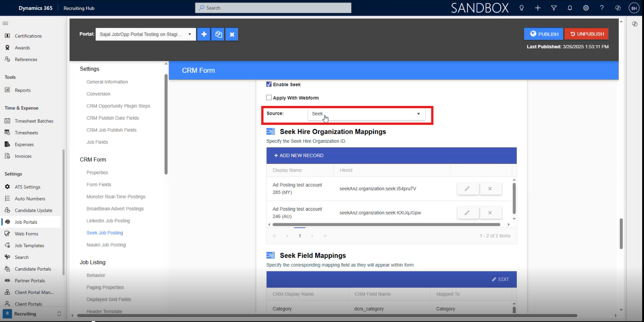The width and height of the screenshot is (644, 322).
Task: Click the plus quick-create icon in header
Action: (x=538, y=8)
